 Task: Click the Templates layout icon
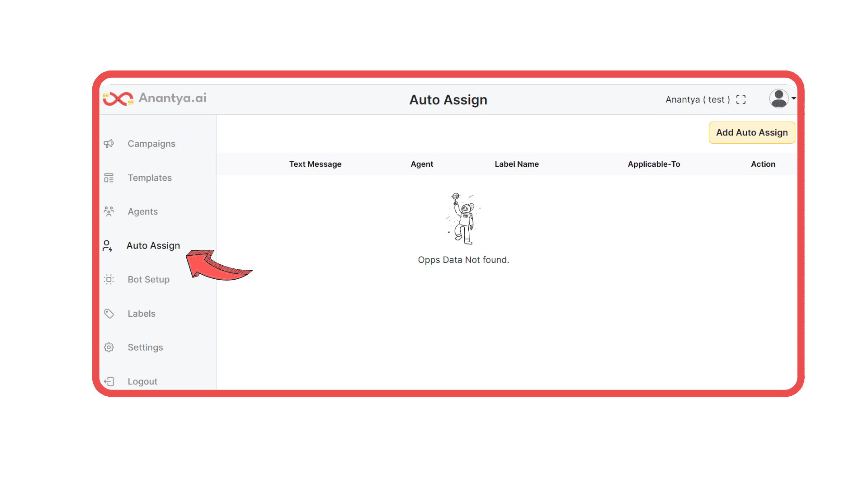[x=109, y=178]
